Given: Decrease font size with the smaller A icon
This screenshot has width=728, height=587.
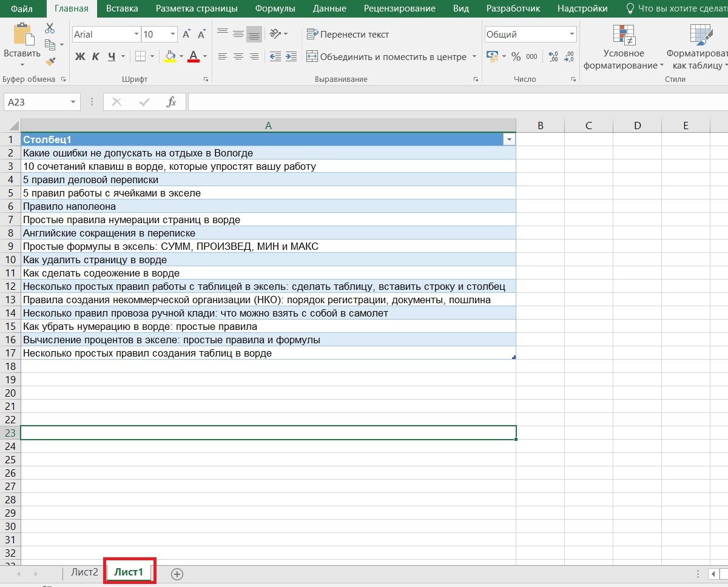Looking at the screenshot, I should tap(203, 35).
